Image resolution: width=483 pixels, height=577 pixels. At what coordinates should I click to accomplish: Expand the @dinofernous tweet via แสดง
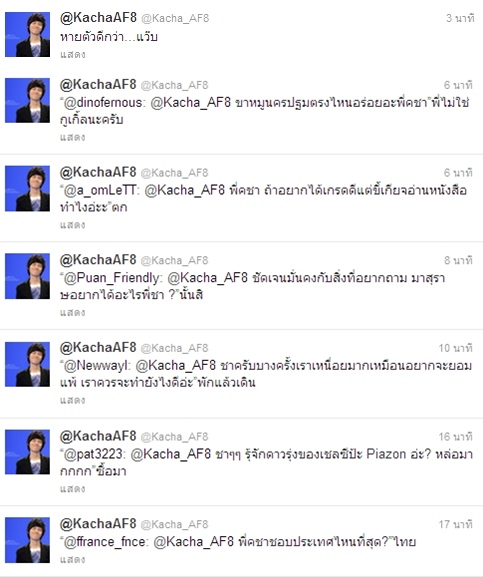(73, 137)
